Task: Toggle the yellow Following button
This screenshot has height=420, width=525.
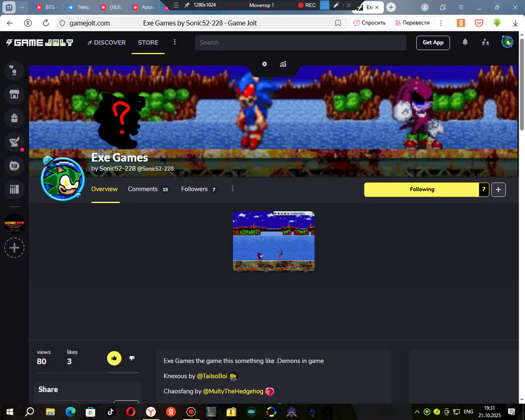Action: [422, 190]
